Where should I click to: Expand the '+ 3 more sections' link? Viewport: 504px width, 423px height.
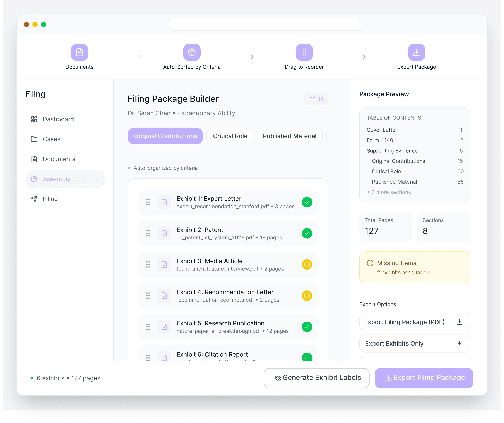pos(389,192)
